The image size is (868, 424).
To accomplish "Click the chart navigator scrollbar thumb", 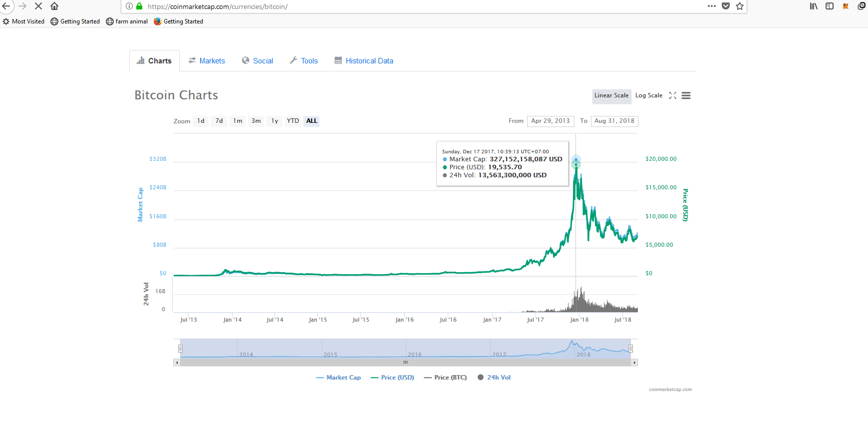I will (x=406, y=363).
